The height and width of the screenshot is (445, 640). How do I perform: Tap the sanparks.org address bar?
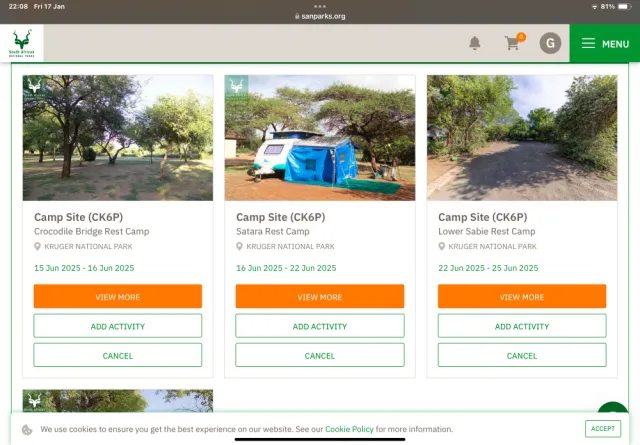pos(320,16)
